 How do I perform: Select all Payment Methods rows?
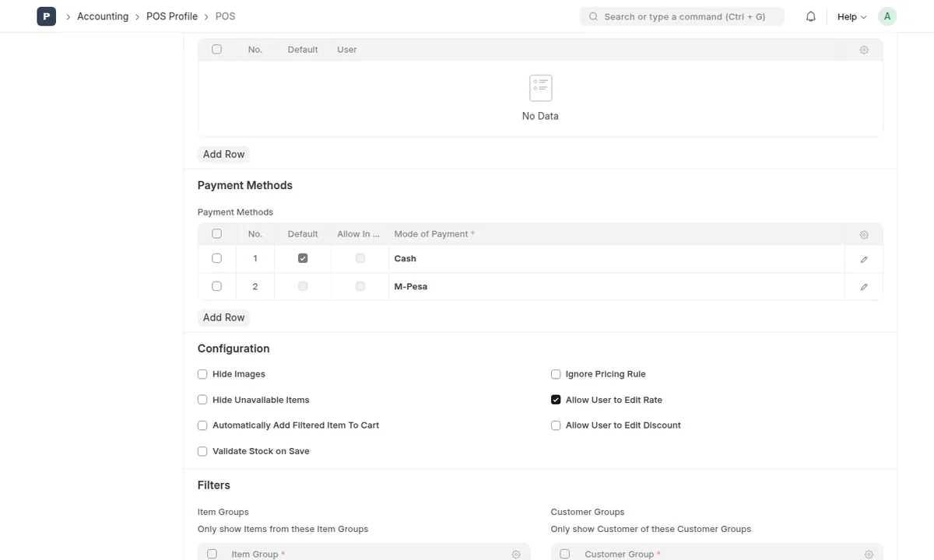point(216,233)
